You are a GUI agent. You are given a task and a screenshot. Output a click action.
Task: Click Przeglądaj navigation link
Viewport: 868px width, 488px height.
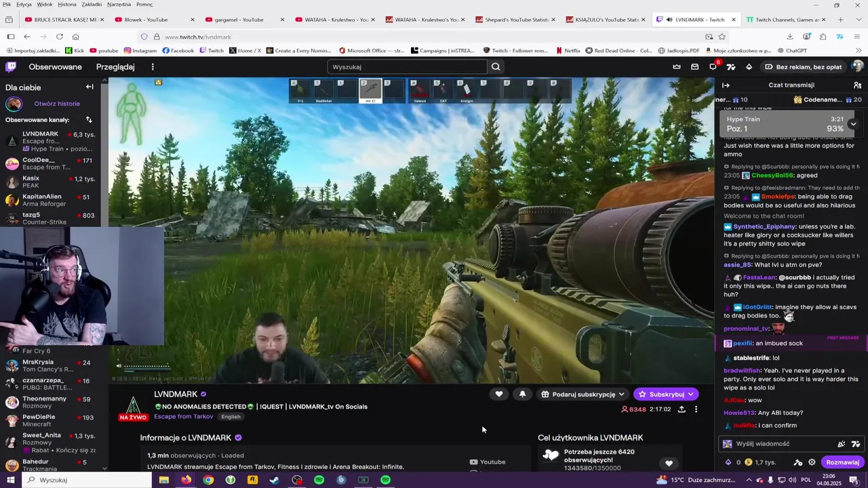coord(115,66)
